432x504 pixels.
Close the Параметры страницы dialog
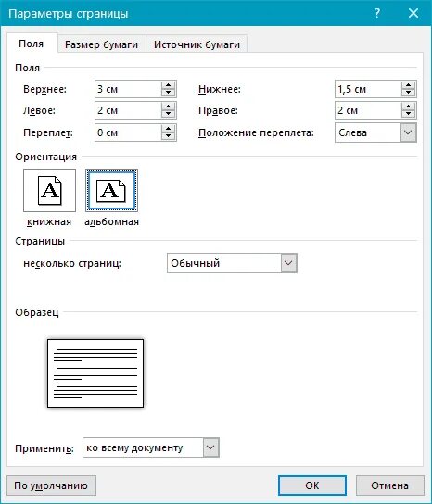coord(413,13)
